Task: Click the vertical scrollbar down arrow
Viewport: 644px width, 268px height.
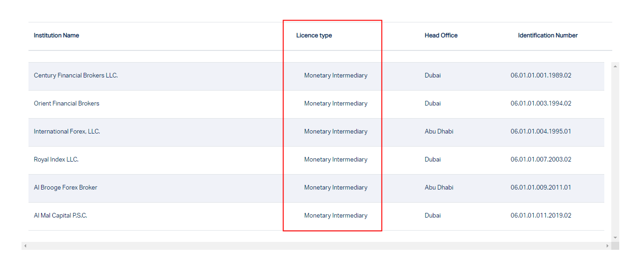Action: pos(615,238)
